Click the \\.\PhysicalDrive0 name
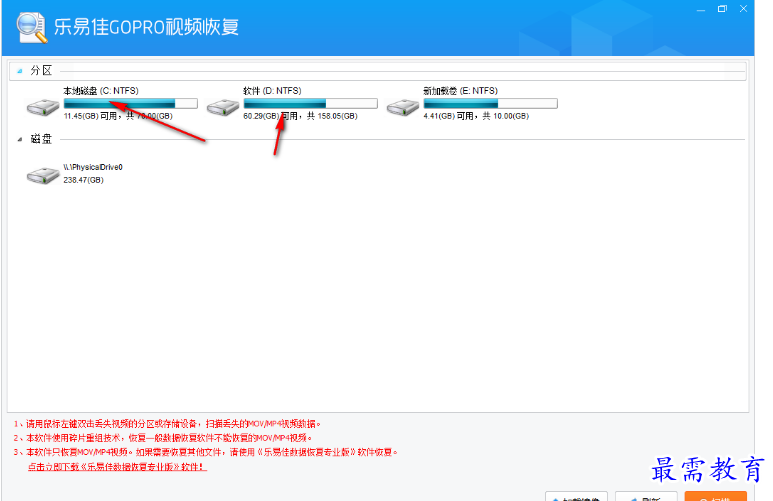Image resolution: width=773 pixels, height=501 pixels. tap(93, 167)
